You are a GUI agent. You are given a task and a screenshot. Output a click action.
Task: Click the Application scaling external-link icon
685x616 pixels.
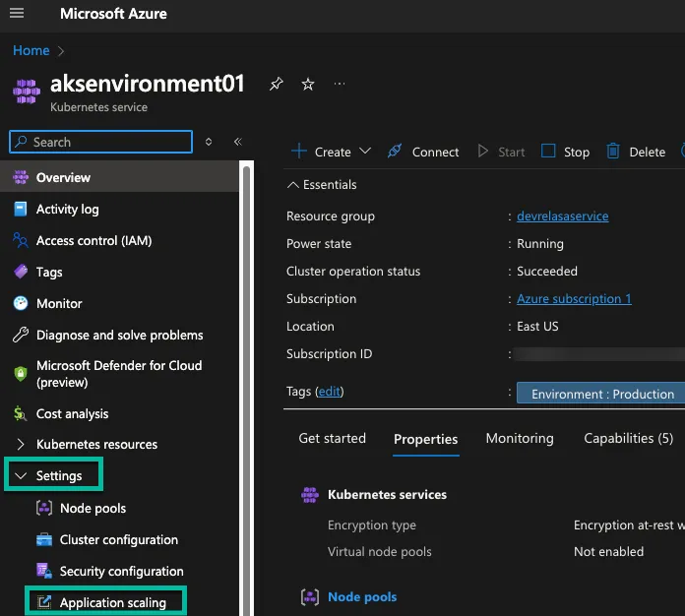click(x=43, y=602)
